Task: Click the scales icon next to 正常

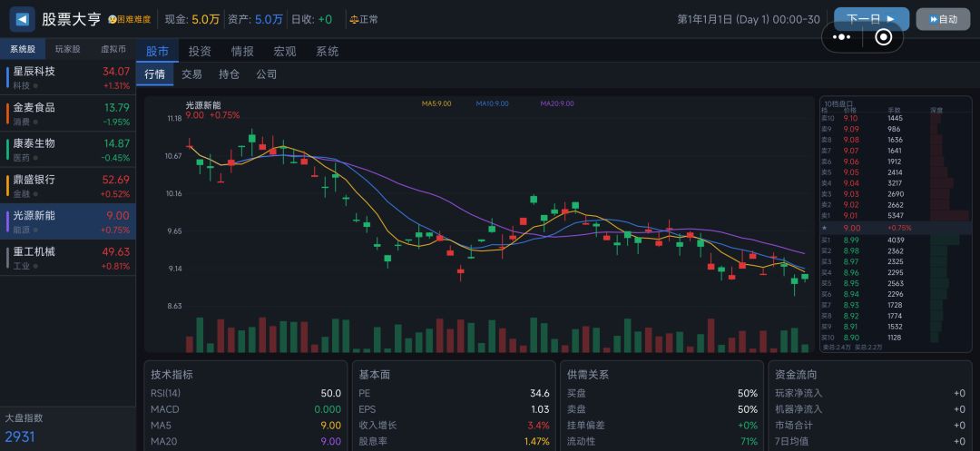Action: (354, 20)
